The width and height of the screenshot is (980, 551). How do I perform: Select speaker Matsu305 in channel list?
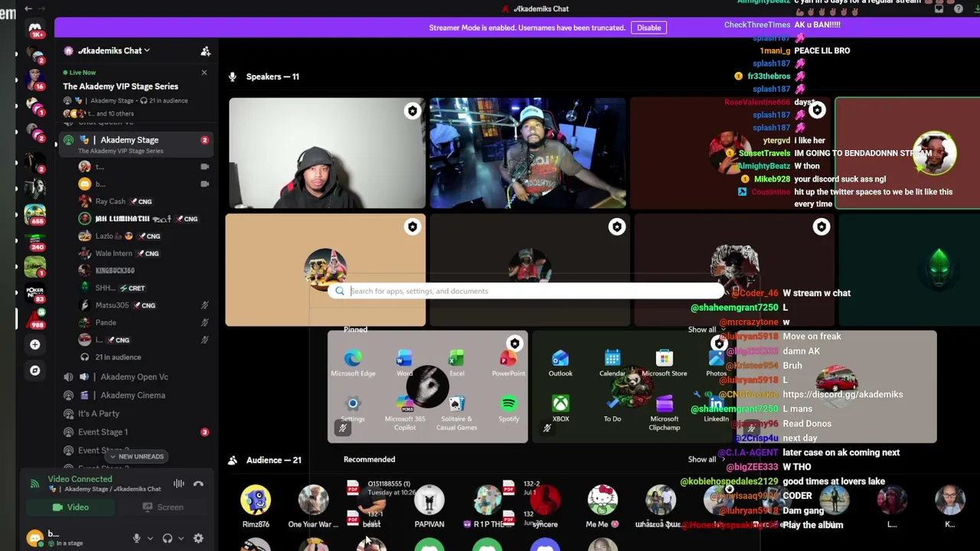tap(112, 305)
